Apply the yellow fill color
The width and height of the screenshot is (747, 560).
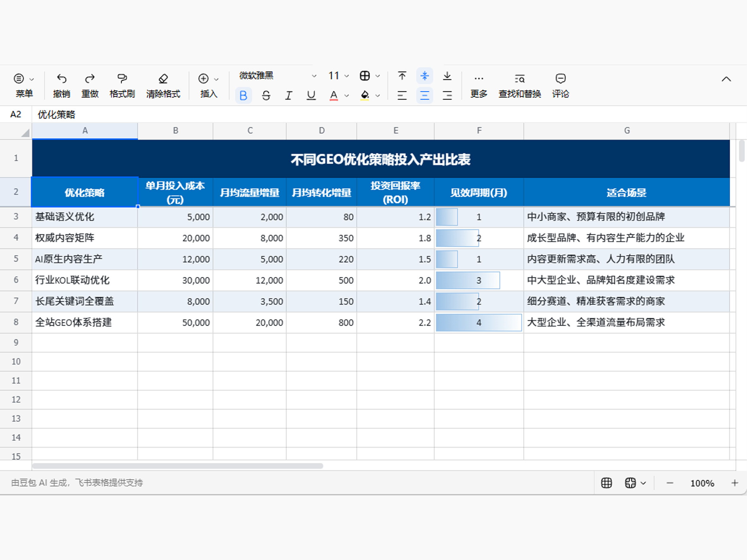pos(365,95)
